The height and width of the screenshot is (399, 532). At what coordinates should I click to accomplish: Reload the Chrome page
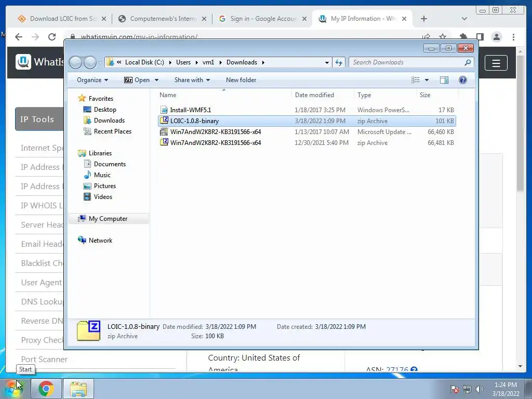coord(52,37)
